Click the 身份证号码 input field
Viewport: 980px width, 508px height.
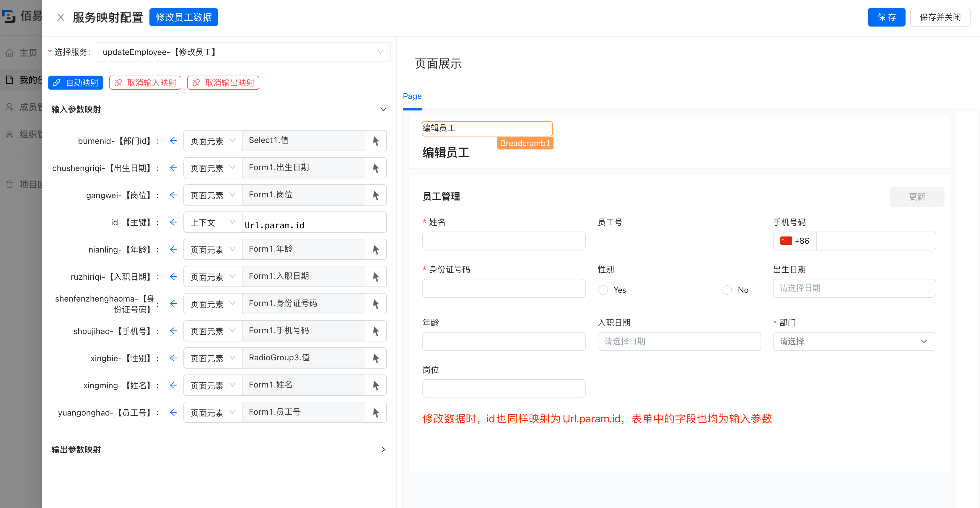(504, 288)
